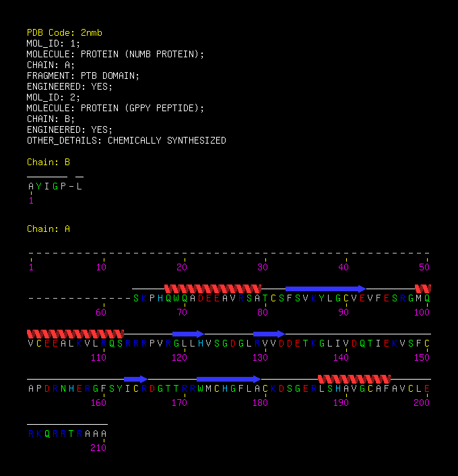Click the short red helix above 'MQ' near residue 100
Screen dimensions: 458x476
[x=423, y=289]
